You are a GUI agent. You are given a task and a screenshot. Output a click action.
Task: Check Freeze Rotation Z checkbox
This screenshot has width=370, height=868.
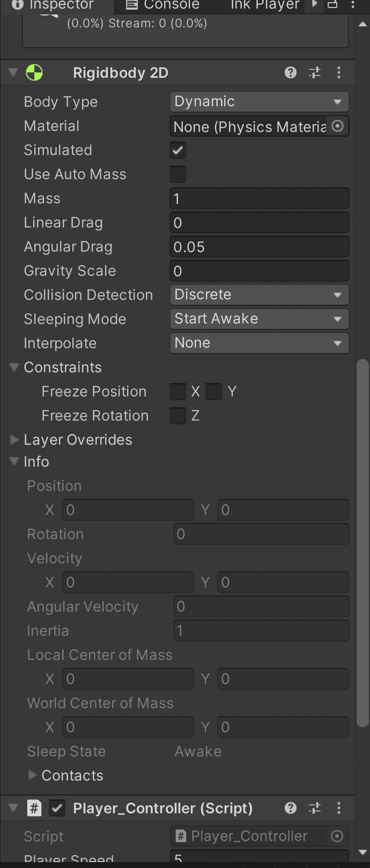177,416
